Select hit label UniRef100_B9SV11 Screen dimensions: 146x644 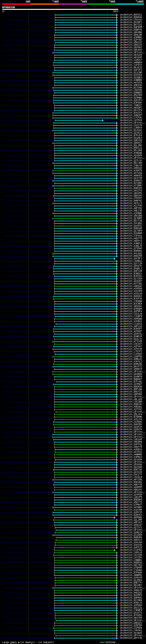click(x=131, y=15)
